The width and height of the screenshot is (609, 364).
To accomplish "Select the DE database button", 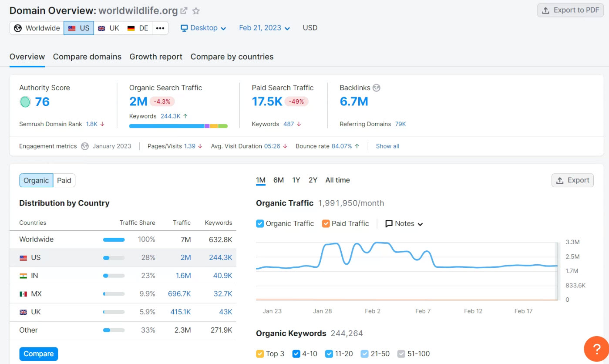I will click(138, 28).
